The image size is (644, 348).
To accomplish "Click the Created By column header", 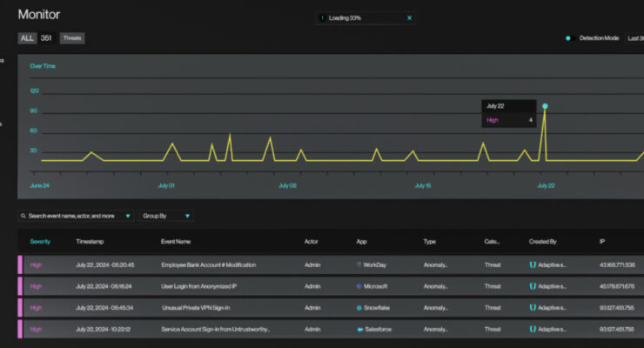I will pyautogui.click(x=542, y=241).
